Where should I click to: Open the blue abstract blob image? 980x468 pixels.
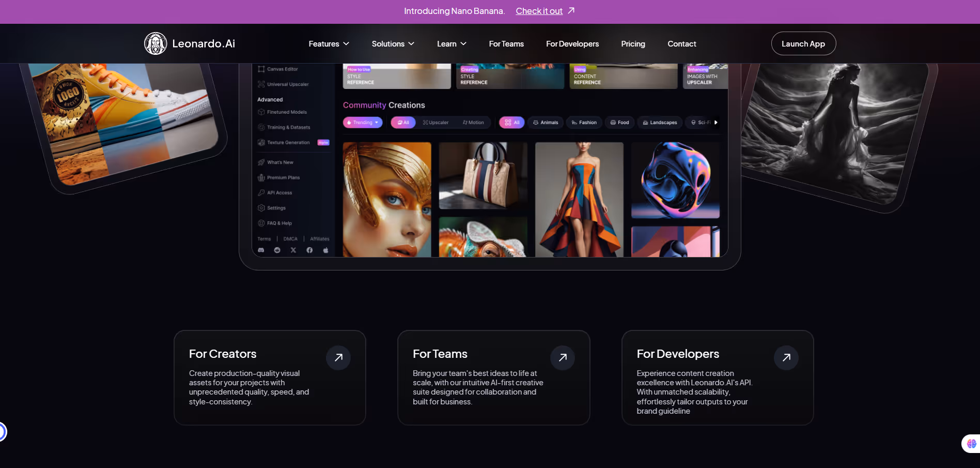click(675, 180)
